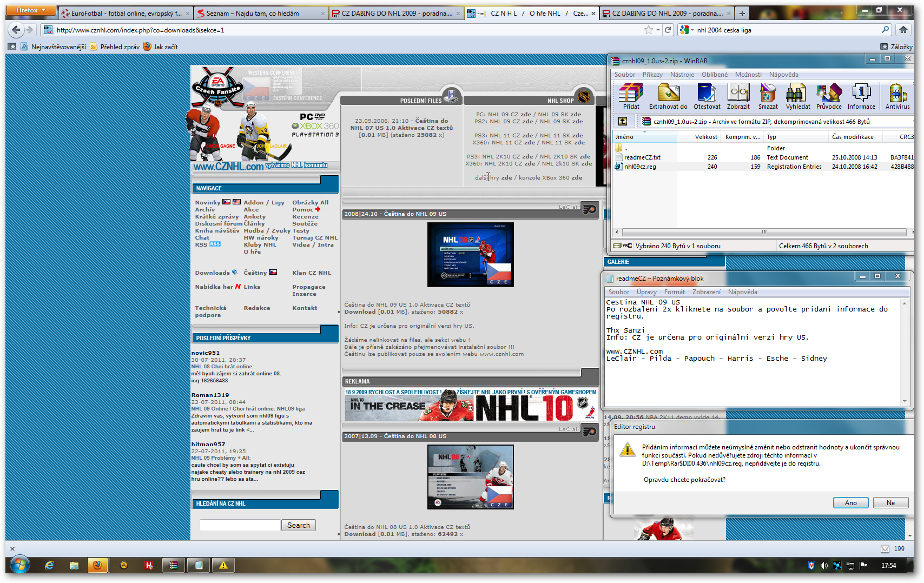Open the URL bar history dropdown arrow
924x583 pixels.
point(658,30)
